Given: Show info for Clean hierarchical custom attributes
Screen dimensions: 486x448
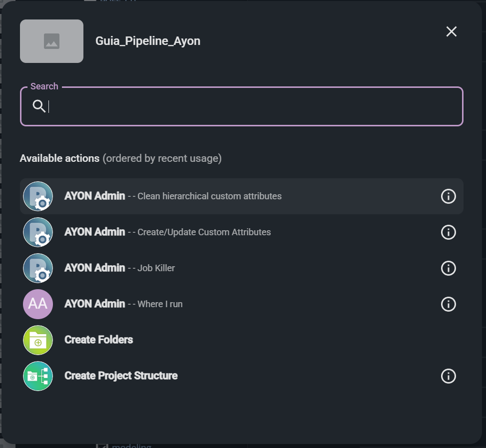Looking at the screenshot, I should pos(448,196).
